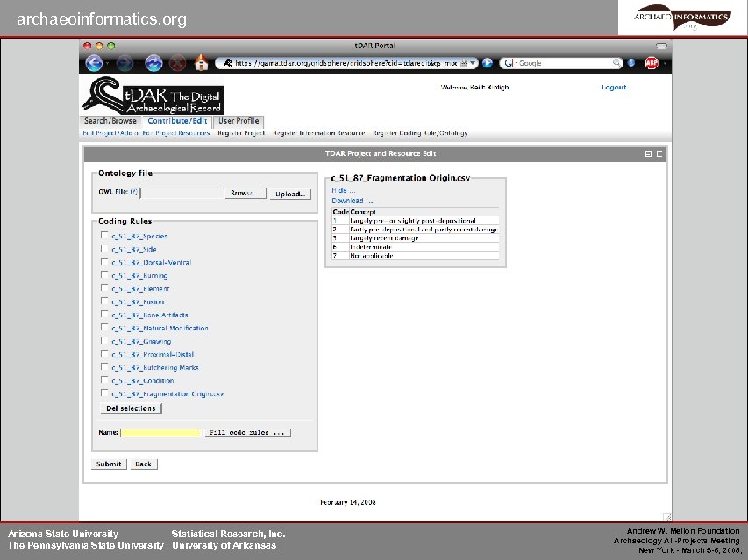Viewport: 748px width, 560px height.
Task: Click the search magnifier icon
Action: tap(616, 63)
